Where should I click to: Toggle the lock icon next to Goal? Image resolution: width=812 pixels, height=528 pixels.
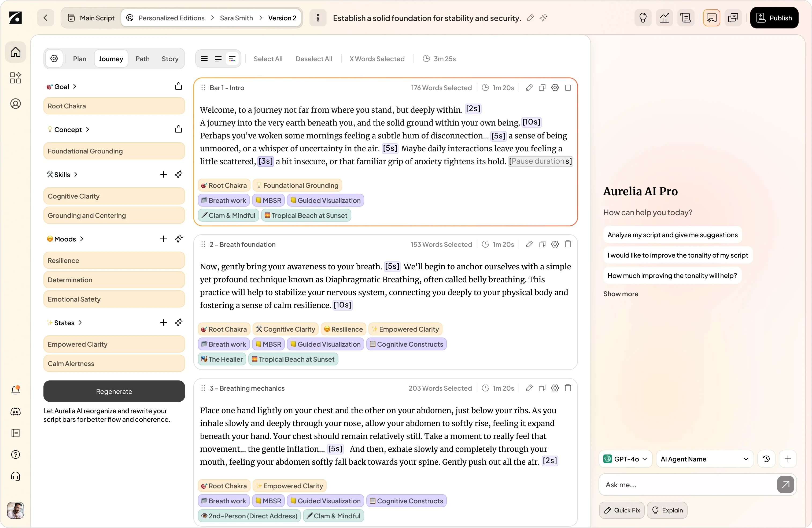[178, 86]
